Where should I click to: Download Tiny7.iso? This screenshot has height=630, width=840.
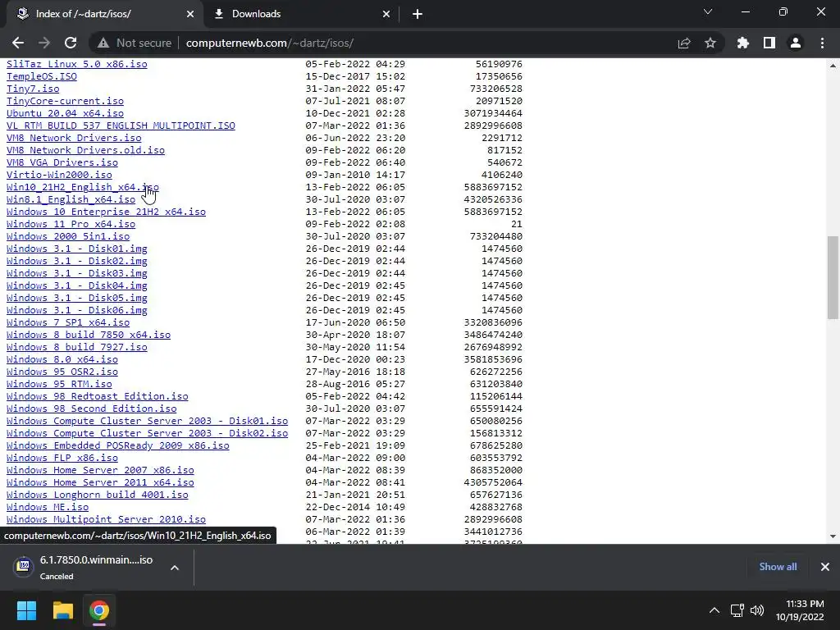(x=33, y=89)
